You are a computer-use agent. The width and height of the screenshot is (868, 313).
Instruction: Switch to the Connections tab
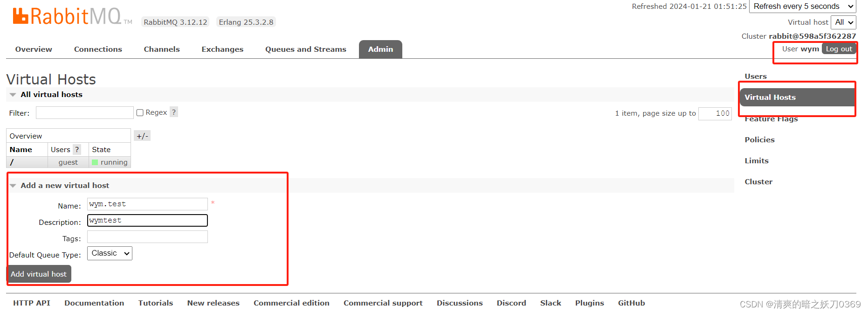pyautogui.click(x=98, y=49)
